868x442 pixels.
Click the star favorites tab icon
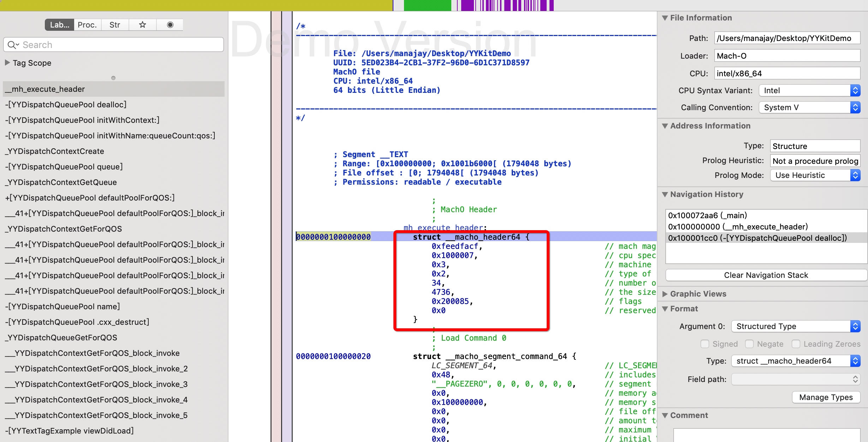(x=143, y=25)
